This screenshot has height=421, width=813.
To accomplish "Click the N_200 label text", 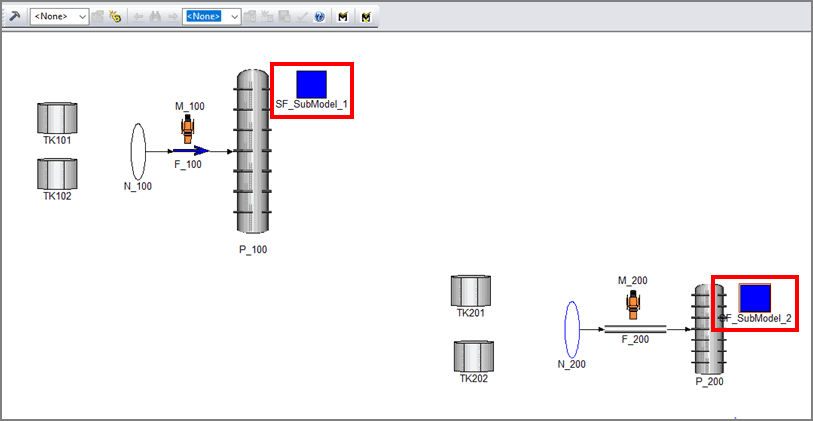I will (571, 364).
